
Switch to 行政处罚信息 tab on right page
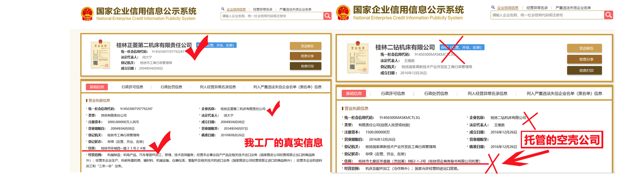(x=436, y=94)
